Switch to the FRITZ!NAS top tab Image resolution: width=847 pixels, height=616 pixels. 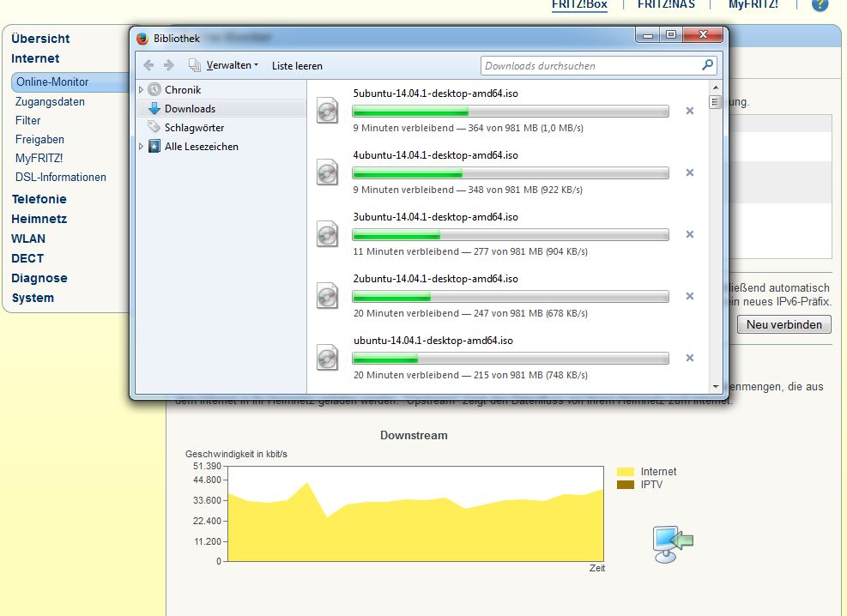(666, 4)
